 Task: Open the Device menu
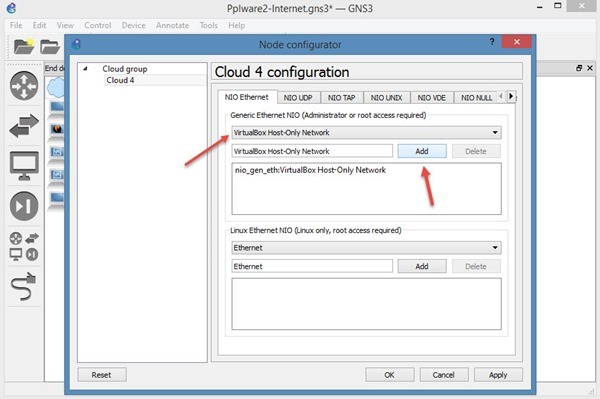coord(134,25)
